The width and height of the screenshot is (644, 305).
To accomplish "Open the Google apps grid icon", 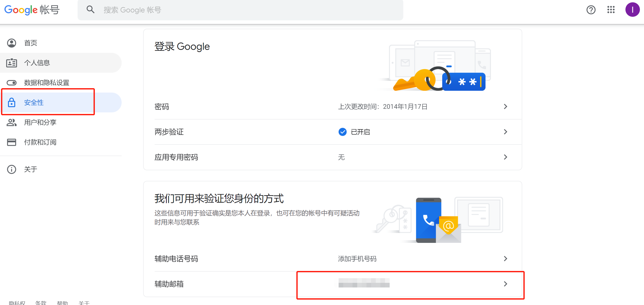I will coord(611,10).
